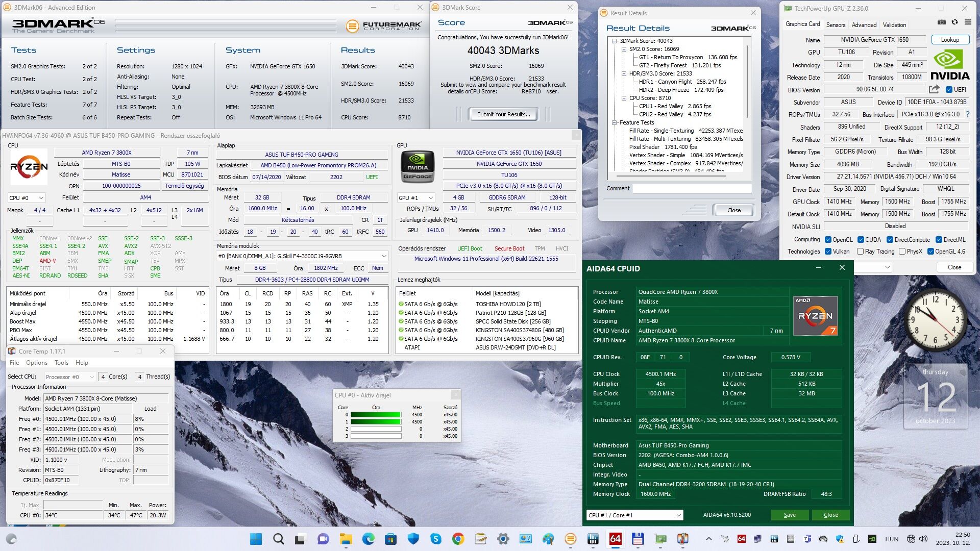Image resolution: width=980 pixels, height=551 pixels.
Task: Toggle DirectCompute checkbox
Action: (890, 240)
